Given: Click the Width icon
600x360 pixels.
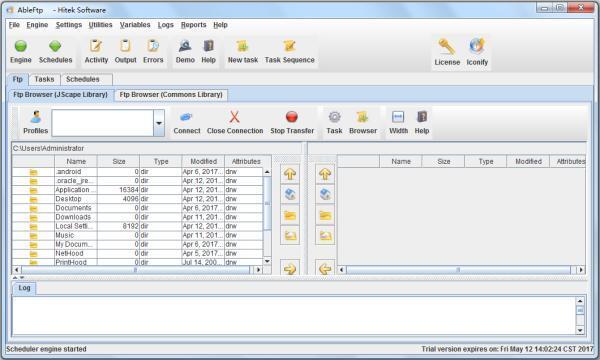Looking at the screenshot, I should 398,117.
